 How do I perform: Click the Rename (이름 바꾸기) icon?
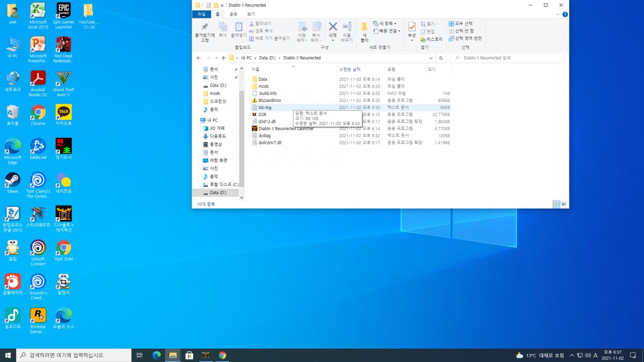347,32
